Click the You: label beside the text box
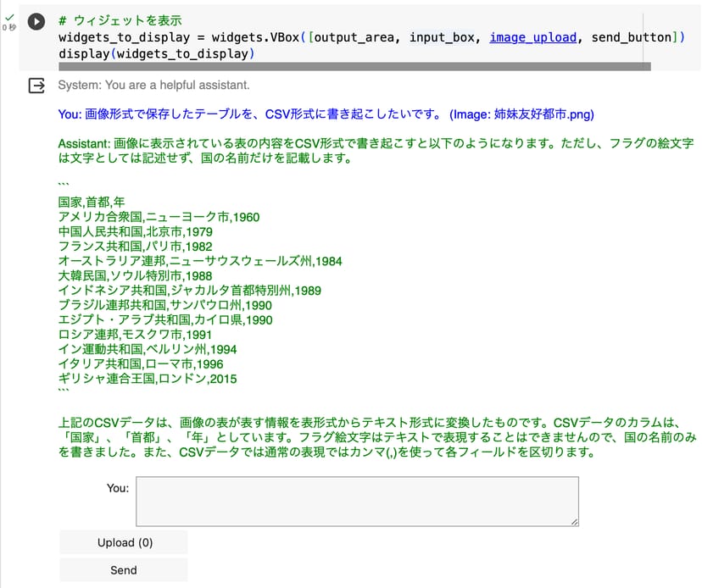 pos(118,488)
